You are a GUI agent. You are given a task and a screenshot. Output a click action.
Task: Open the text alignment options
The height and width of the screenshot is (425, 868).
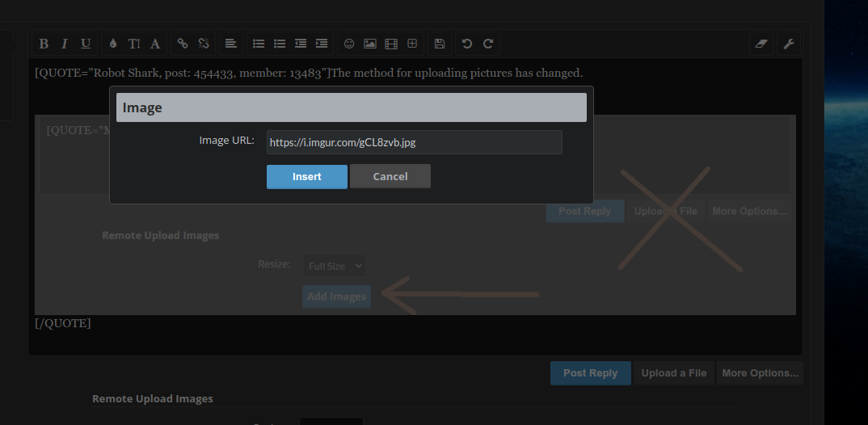pyautogui.click(x=231, y=44)
